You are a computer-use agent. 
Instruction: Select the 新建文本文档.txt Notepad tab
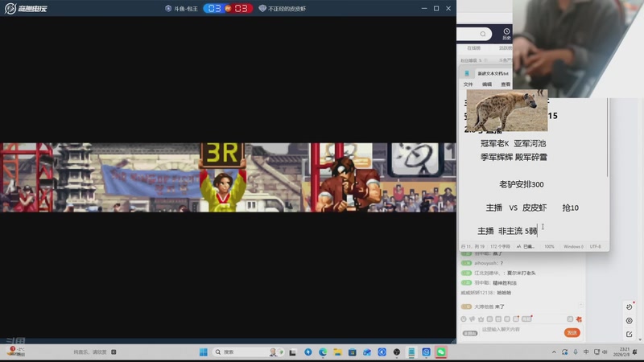tap(493, 73)
